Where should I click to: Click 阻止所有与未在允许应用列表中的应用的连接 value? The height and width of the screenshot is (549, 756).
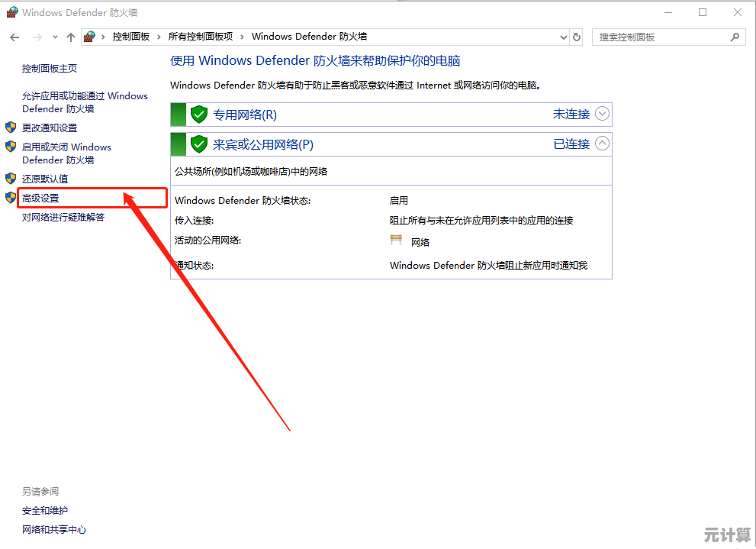481,221
